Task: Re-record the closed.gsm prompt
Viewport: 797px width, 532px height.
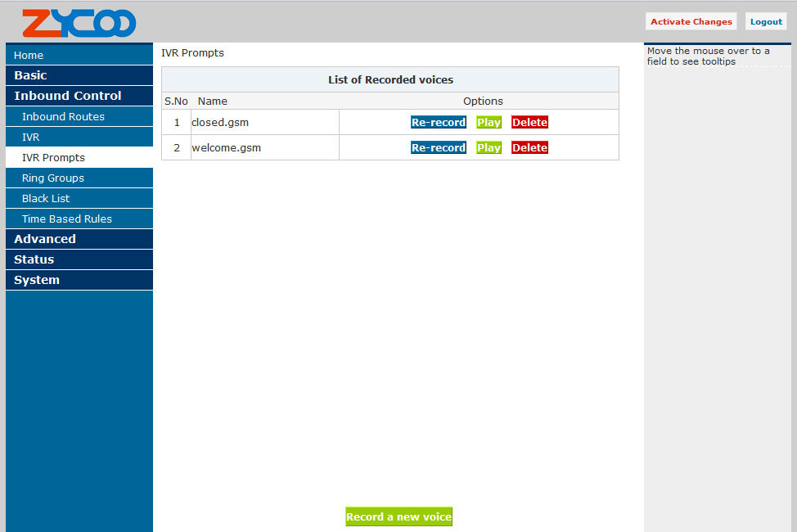Action: tap(438, 122)
